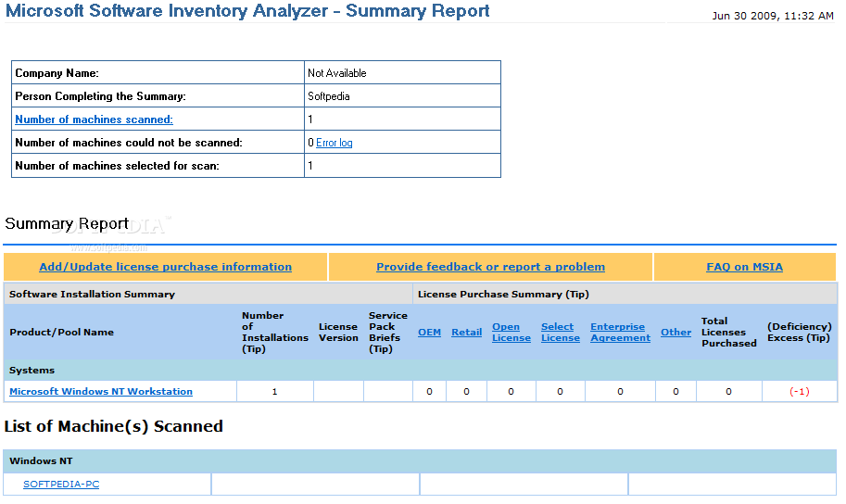Click Number of machines could not be scanned label
This screenshot has height=504, width=846.
(129, 143)
